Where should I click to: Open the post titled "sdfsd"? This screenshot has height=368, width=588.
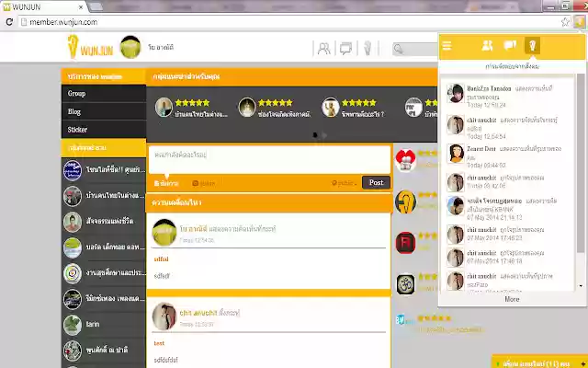[x=162, y=259]
